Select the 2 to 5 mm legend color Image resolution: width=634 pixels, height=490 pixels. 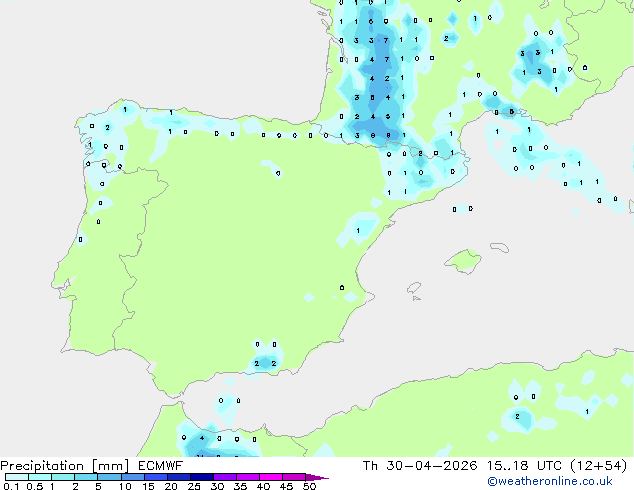tap(86, 477)
